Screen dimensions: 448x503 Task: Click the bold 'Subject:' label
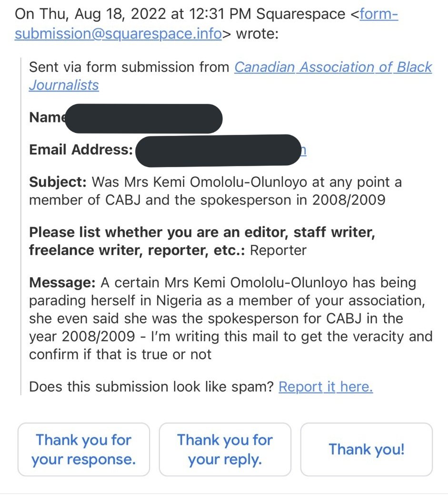[58, 182]
